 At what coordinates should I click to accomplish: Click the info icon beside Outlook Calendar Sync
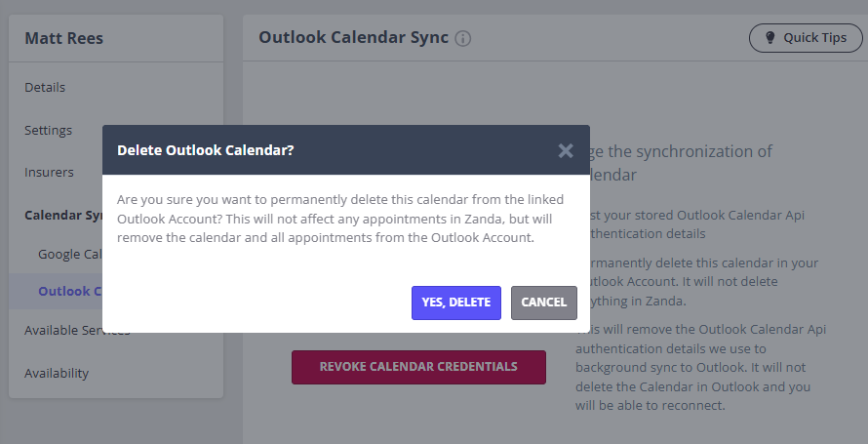463,39
